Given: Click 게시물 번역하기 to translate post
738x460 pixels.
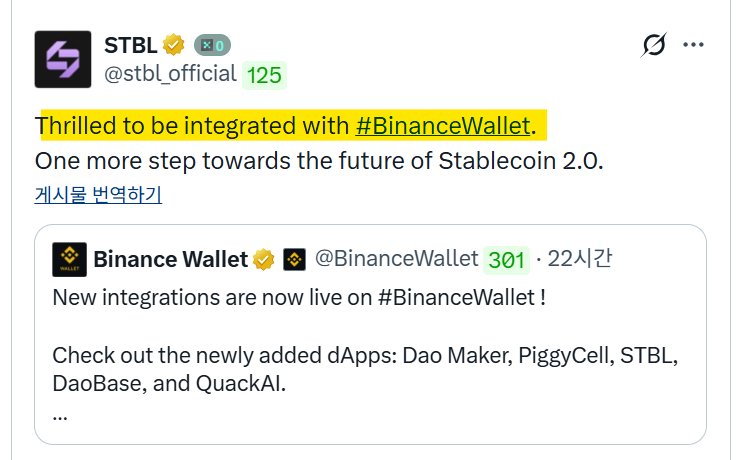Looking at the screenshot, I should tap(98, 194).
